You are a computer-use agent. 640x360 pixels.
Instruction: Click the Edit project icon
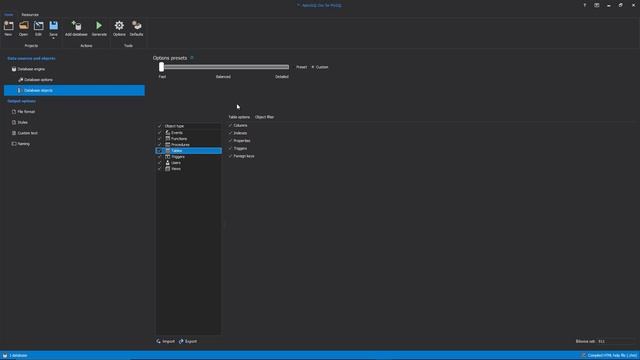[38, 29]
